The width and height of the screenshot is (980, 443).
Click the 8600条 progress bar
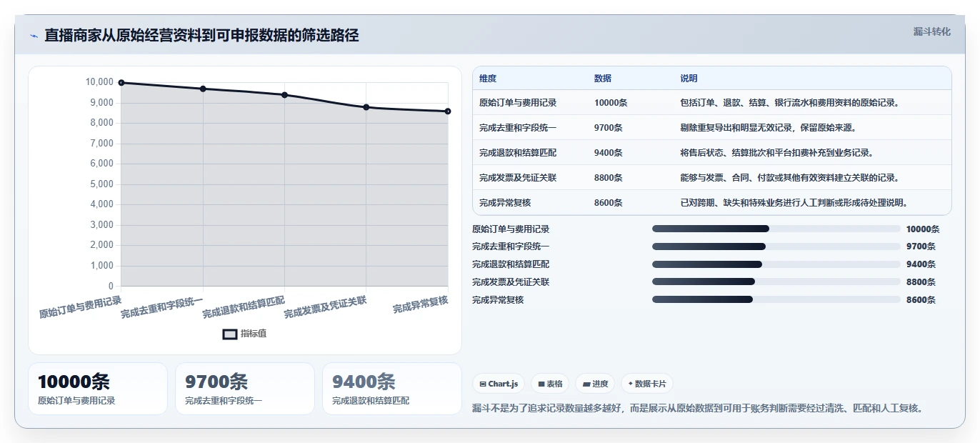(776, 300)
